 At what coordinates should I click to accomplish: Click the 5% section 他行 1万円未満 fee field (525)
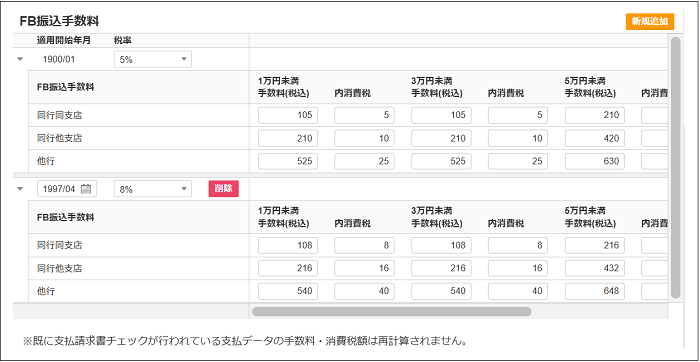(x=288, y=161)
